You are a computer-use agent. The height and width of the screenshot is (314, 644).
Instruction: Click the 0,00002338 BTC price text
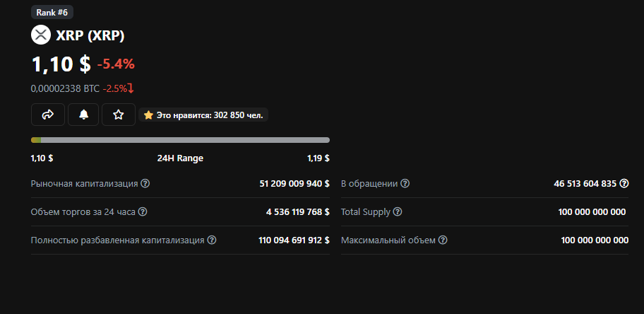[x=65, y=88]
